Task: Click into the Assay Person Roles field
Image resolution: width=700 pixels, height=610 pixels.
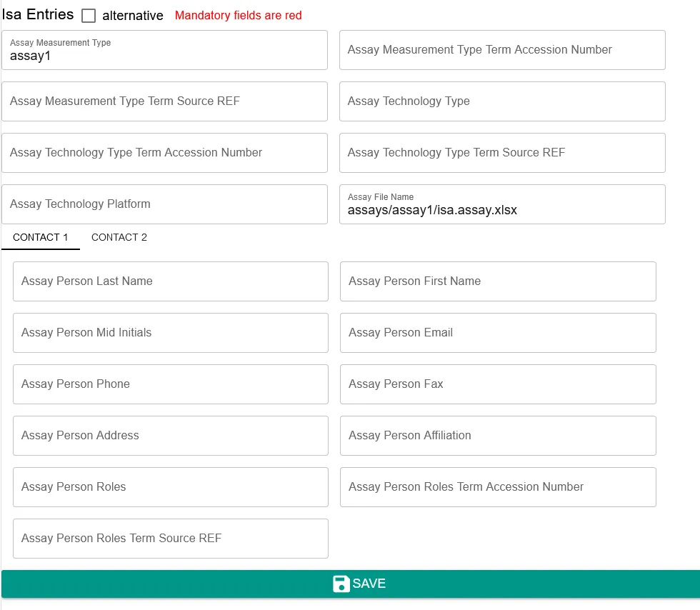Action: point(170,487)
